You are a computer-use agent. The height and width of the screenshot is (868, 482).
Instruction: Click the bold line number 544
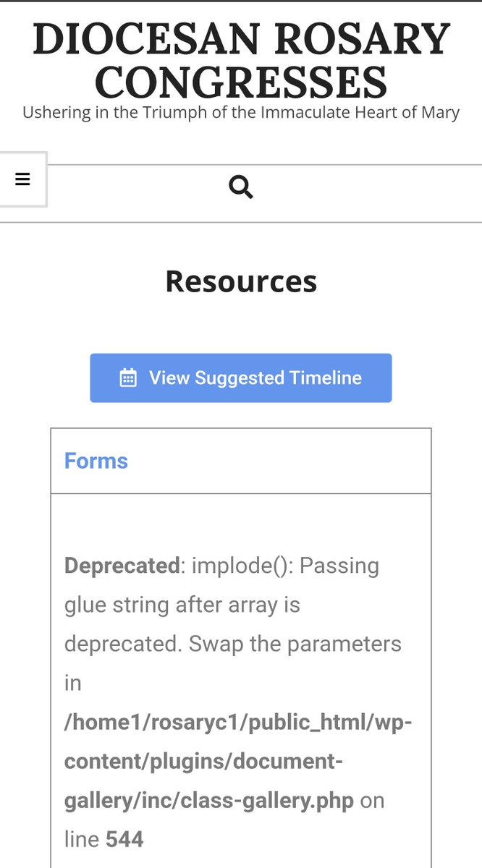(x=124, y=839)
